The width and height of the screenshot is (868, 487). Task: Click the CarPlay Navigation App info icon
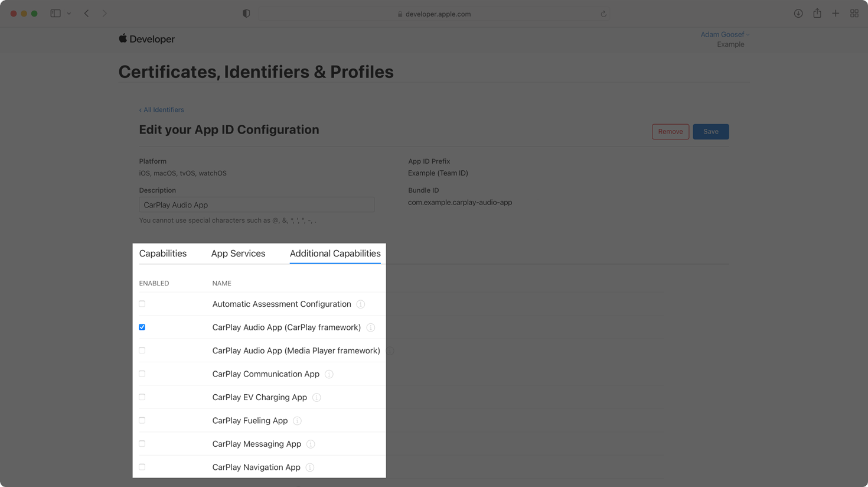click(x=309, y=467)
